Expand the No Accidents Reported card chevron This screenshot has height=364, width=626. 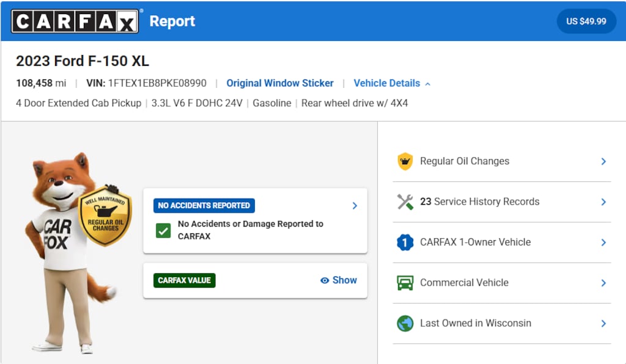355,206
